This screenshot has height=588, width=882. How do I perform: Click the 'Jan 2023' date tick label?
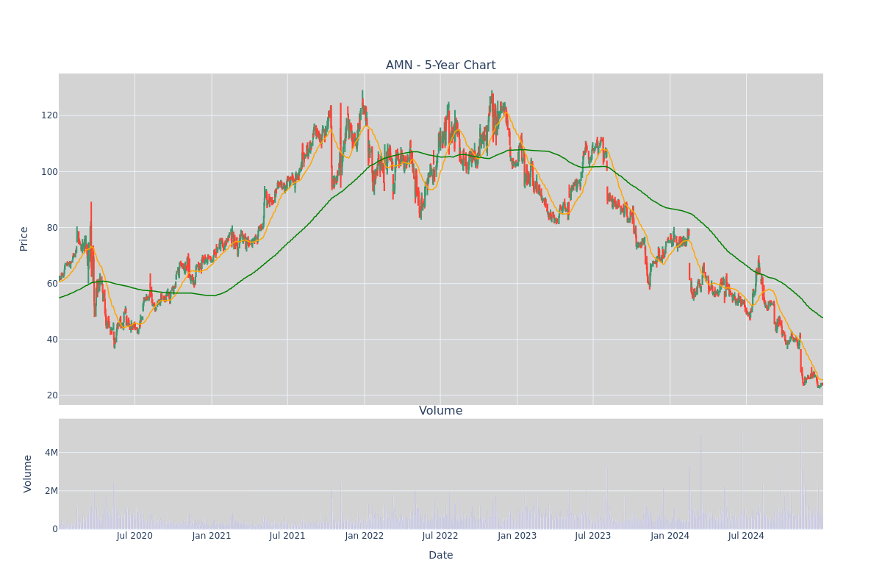click(517, 536)
